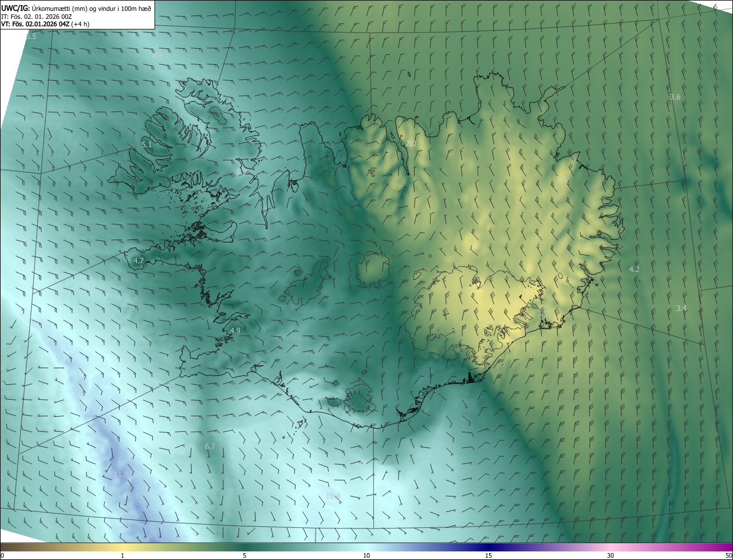Click the map value 8.6 northwest of the Westfjords
733x560 pixels.
pyautogui.click(x=157, y=56)
